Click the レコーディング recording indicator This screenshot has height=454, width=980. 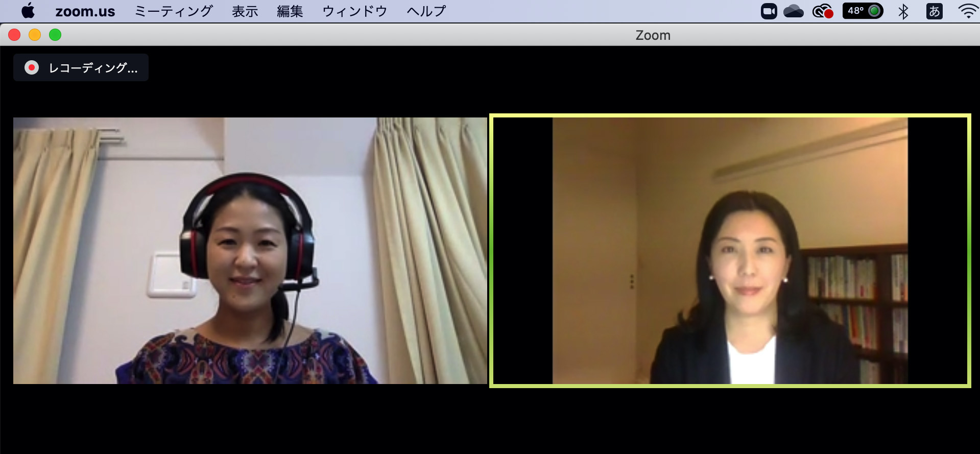pyautogui.click(x=81, y=68)
